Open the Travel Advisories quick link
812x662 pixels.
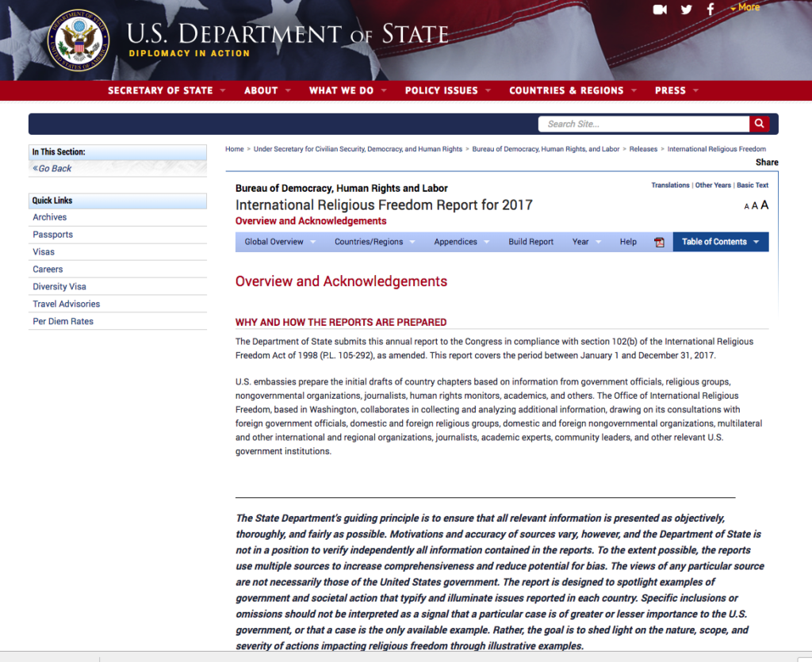pyautogui.click(x=66, y=304)
